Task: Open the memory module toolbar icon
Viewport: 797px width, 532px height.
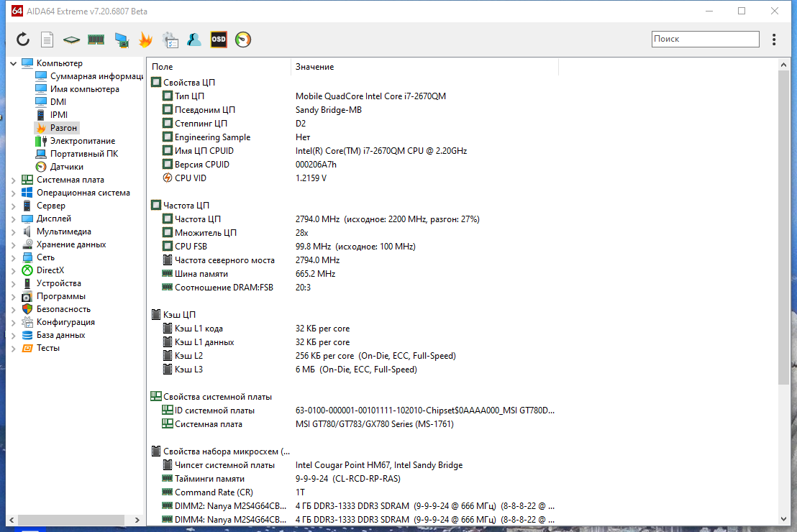Action: (x=96, y=39)
